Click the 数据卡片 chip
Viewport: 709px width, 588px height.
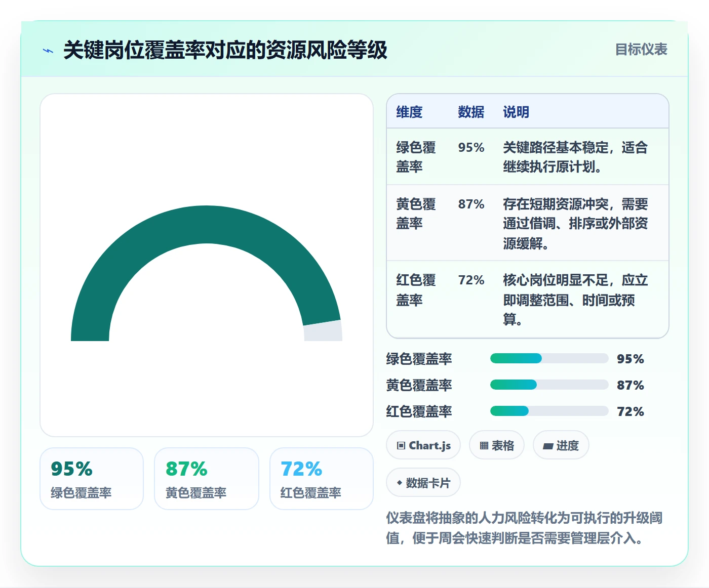(x=423, y=483)
